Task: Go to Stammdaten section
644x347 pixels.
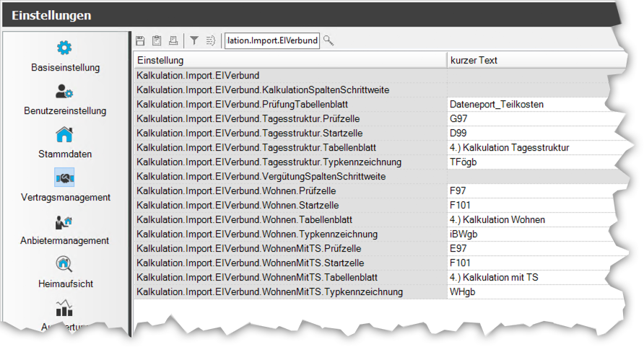Action: 65,143
